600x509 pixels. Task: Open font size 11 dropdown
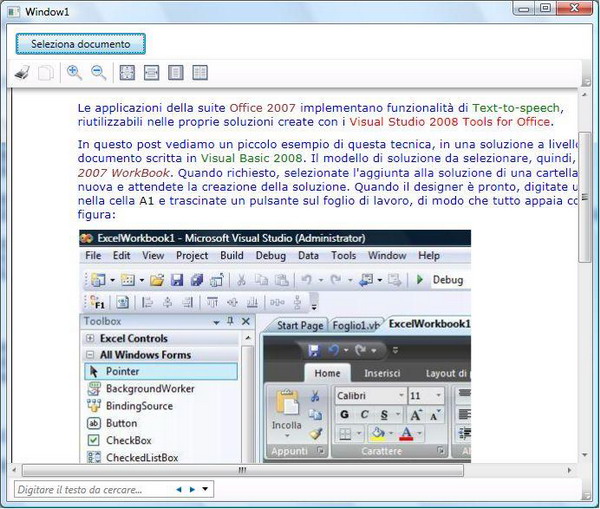pos(439,396)
